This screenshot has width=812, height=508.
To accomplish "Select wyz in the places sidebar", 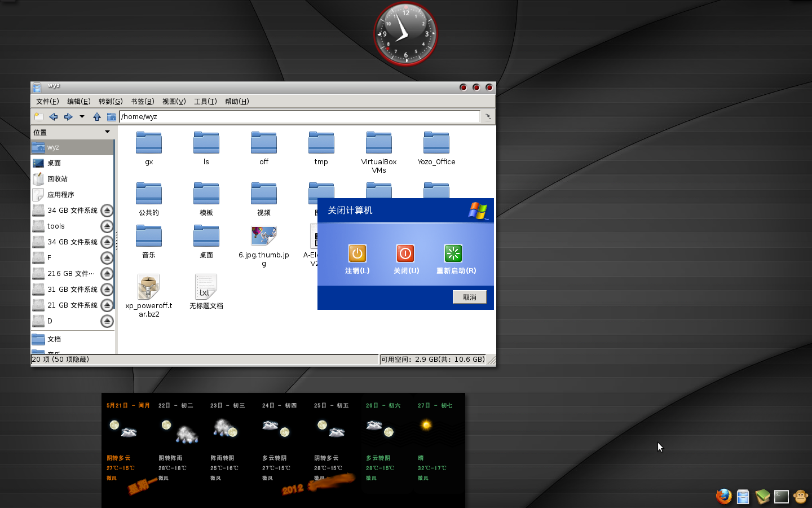I will tap(73, 147).
